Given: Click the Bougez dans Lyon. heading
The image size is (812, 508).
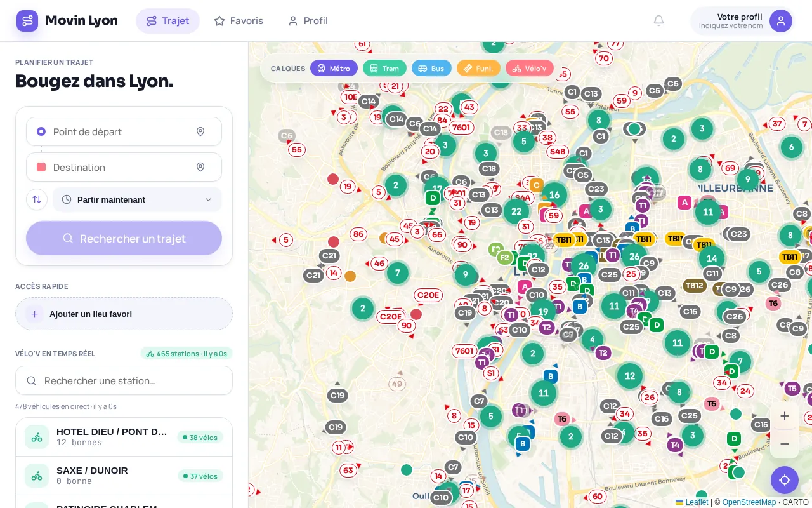Looking at the screenshot, I should click(94, 81).
